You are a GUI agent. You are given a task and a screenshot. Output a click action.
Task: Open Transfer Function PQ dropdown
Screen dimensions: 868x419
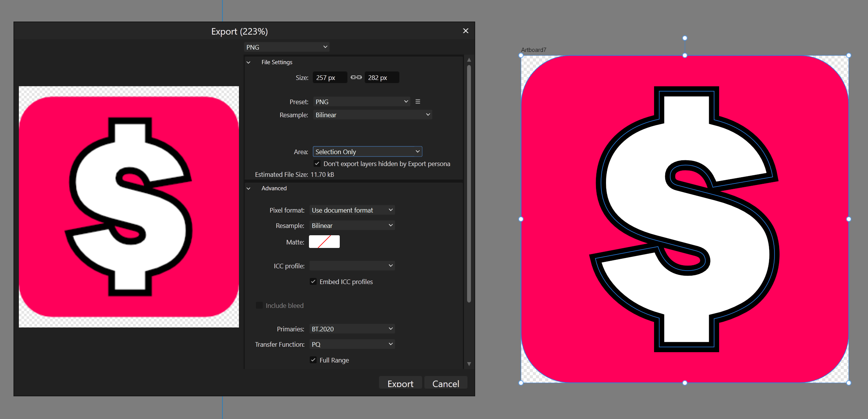[x=352, y=344]
